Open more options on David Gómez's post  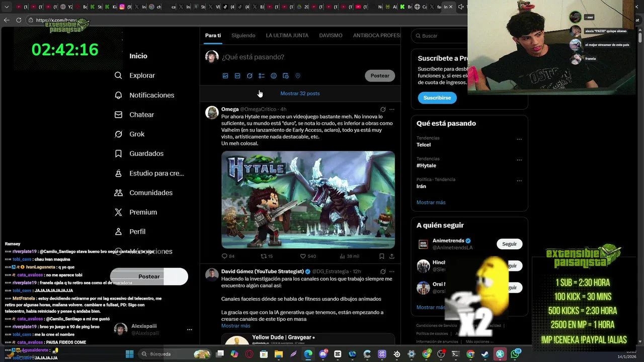pyautogui.click(x=392, y=271)
